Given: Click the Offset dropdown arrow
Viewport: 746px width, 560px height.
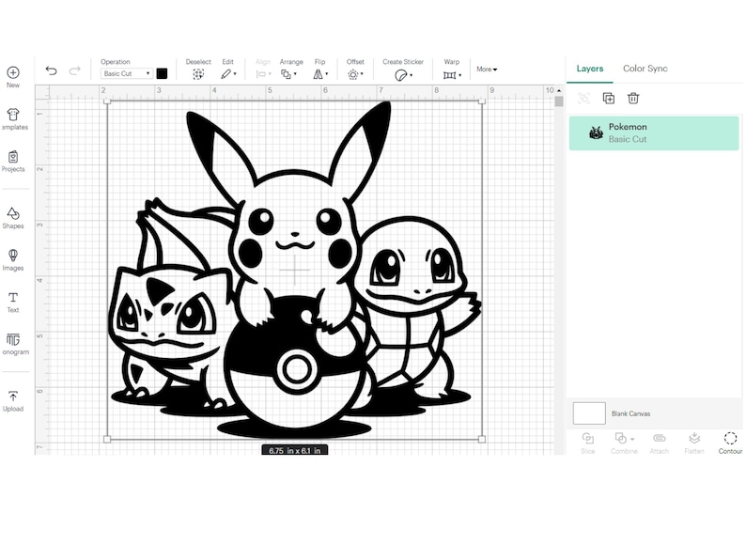Looking at the screenshot, I should 362,74.
